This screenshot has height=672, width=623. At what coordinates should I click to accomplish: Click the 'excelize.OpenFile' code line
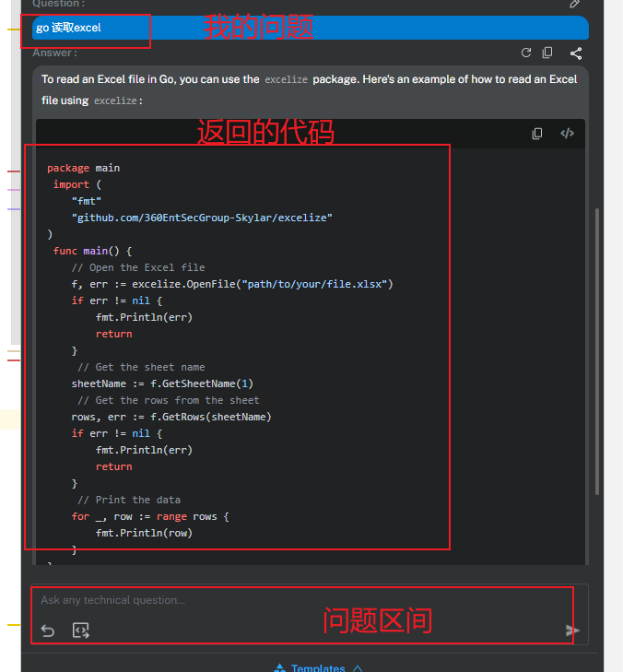point(232,284)
